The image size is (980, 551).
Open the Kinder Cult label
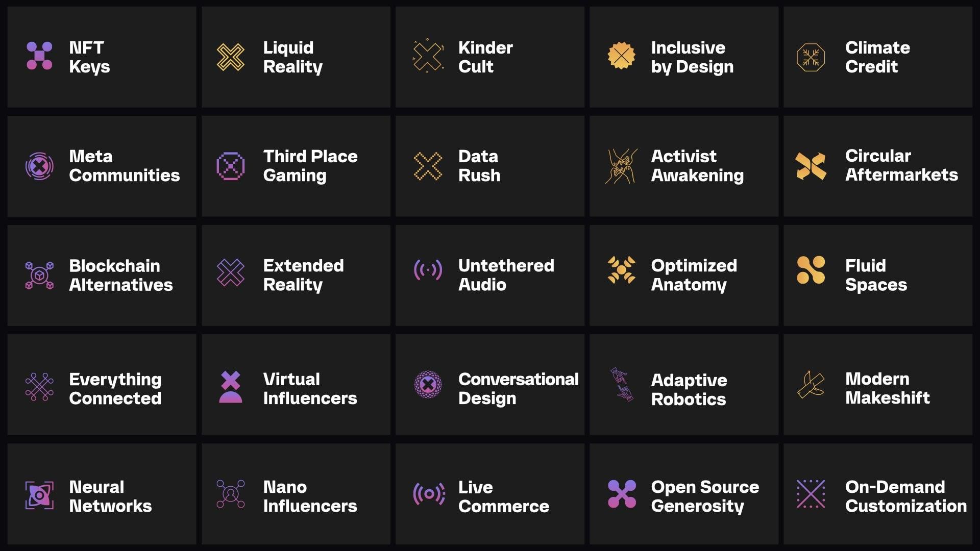pyautogui.click(x=485, y=57)
